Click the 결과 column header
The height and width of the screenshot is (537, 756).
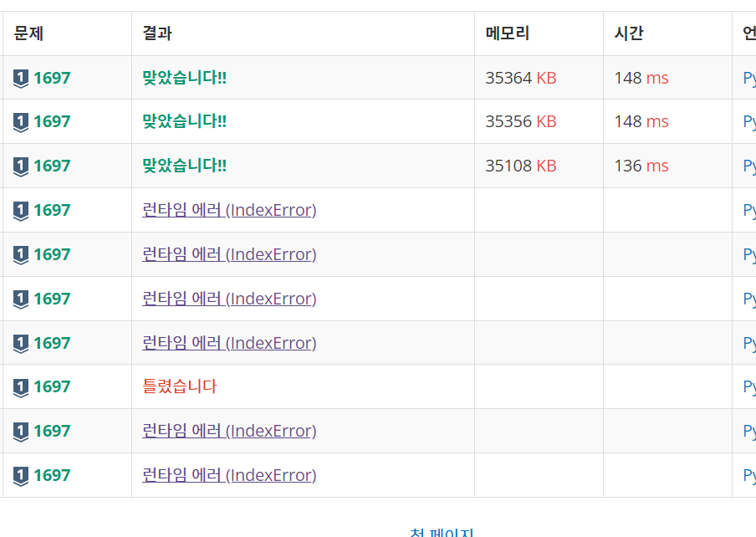pyautogui.click(x=156, y=33)
